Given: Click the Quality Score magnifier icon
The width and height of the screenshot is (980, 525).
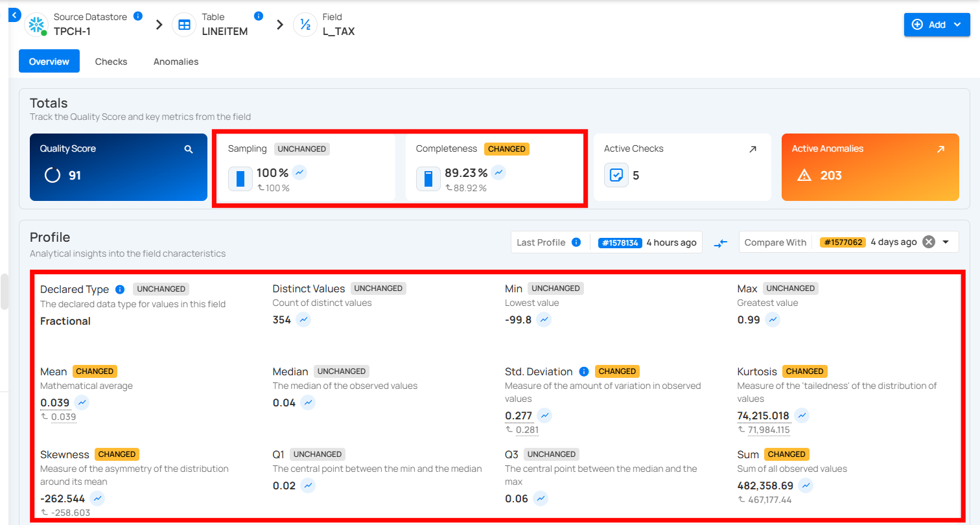Looking at the screenshot, I should (x=189, y=149).
